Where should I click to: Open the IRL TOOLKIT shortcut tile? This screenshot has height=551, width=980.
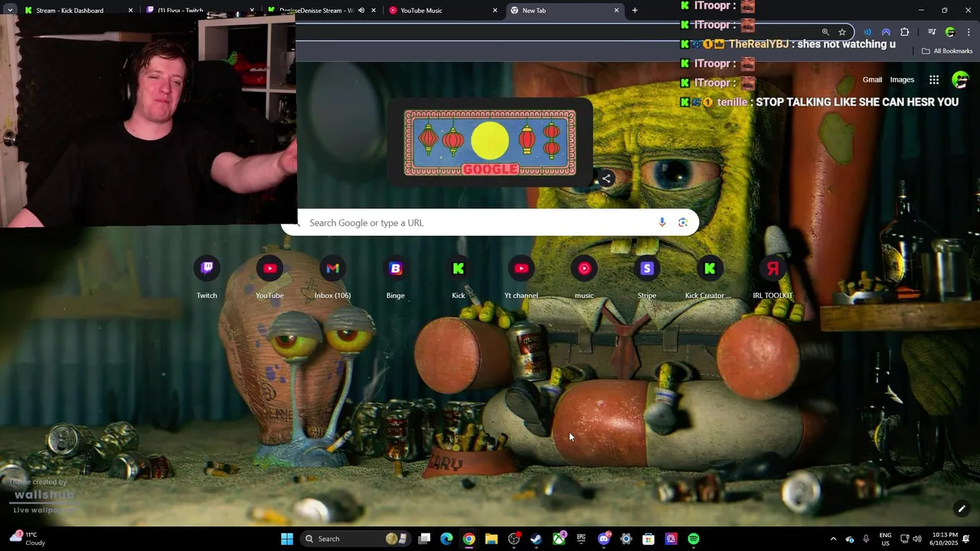(772, 276)
